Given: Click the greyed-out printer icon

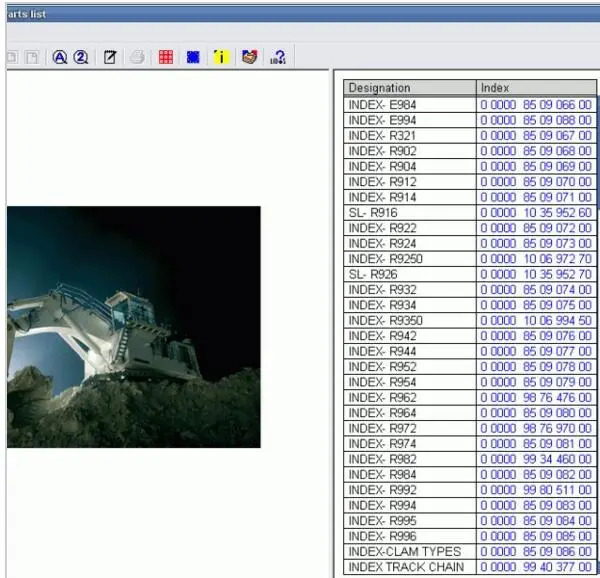Looking at the screenshot, I should 137,57.
